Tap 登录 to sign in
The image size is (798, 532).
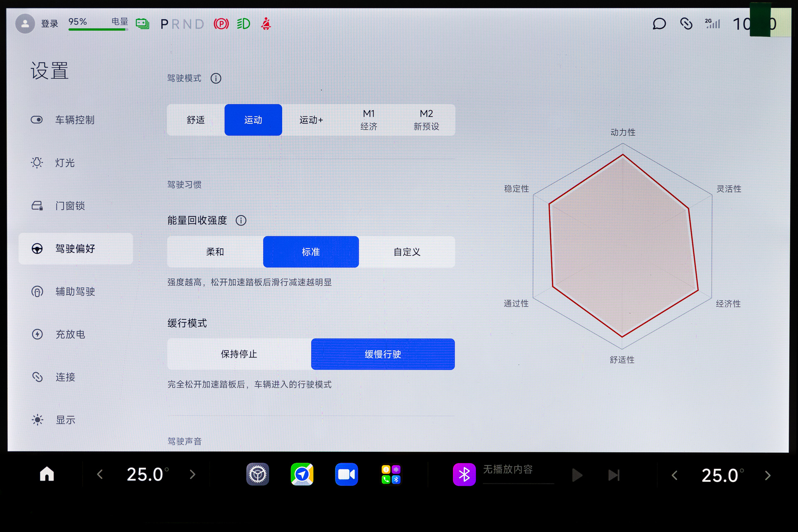click(x=49, y=24)
